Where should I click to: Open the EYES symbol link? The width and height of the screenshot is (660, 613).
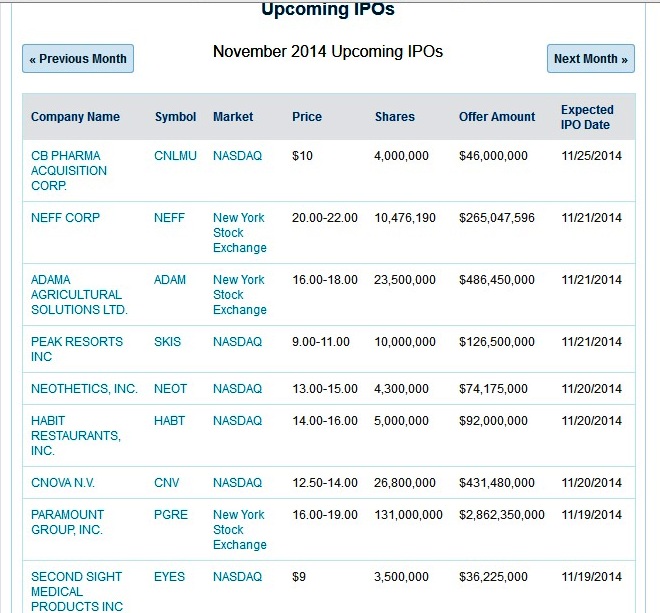[x=169, y=576]
